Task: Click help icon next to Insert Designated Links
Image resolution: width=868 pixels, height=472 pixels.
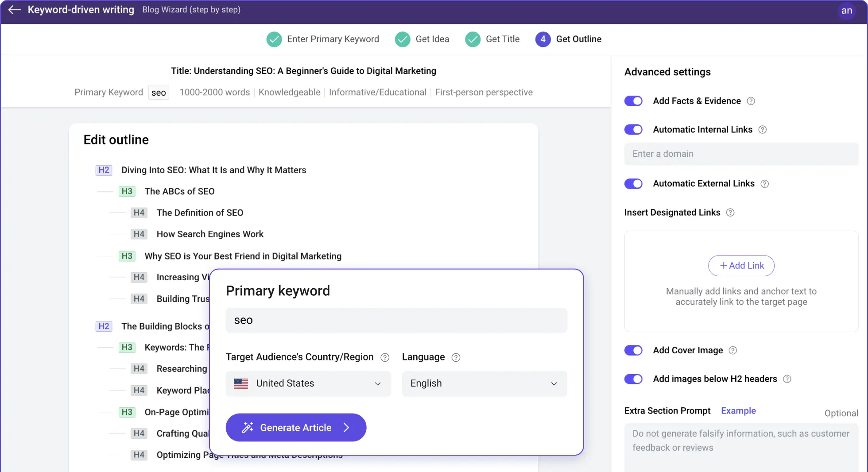Action: [x=730, y=213]
